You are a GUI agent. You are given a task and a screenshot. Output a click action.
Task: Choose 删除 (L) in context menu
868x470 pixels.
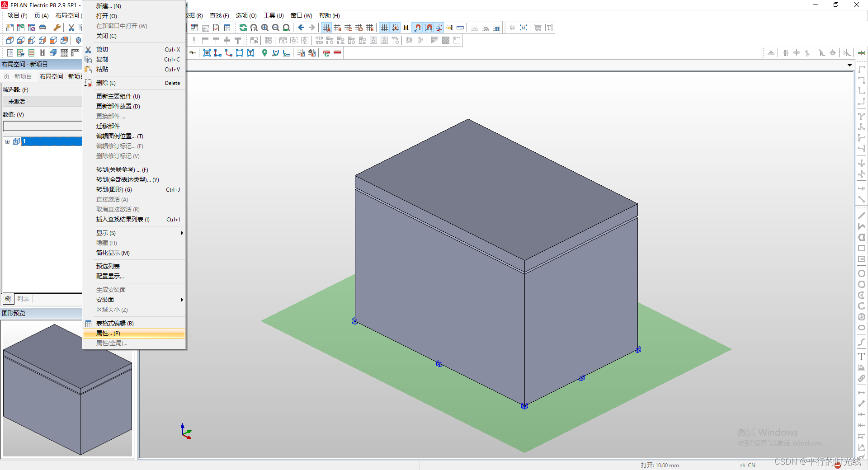pyautogui.click(x=134, y=83)
